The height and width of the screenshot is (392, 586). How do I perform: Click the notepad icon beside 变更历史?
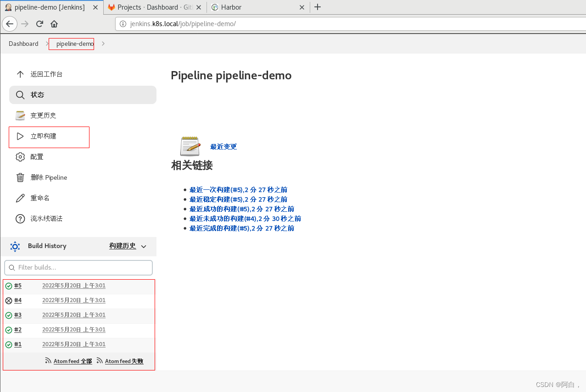point(20,116)
